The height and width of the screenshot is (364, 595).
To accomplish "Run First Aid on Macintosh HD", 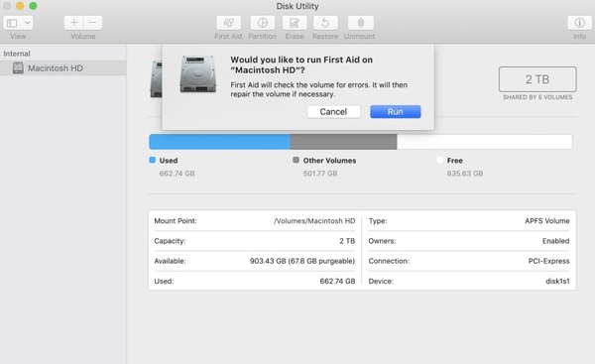I will coord(396,112).
